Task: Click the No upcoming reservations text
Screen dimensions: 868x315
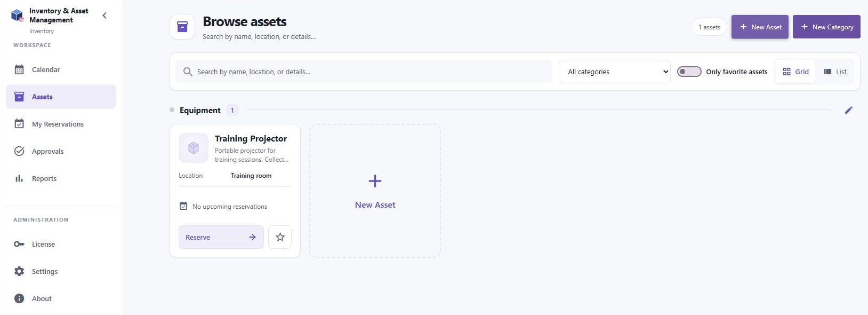Action: click(230, 207)
